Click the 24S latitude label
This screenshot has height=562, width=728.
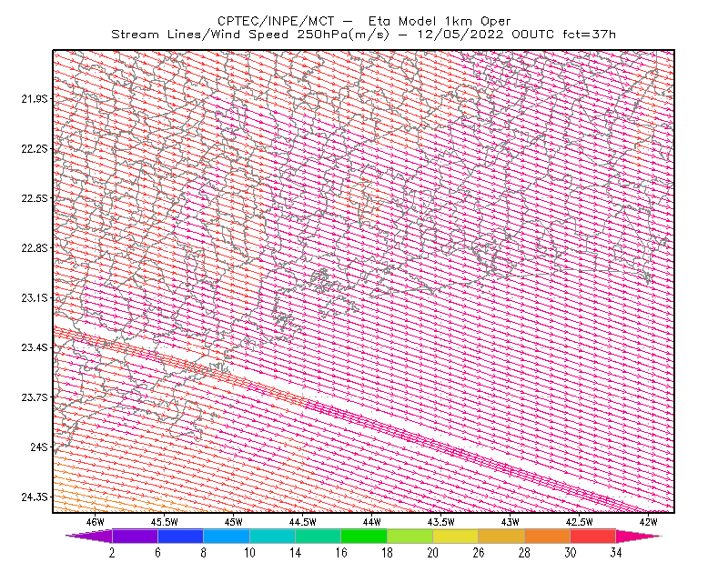[38, 447]
